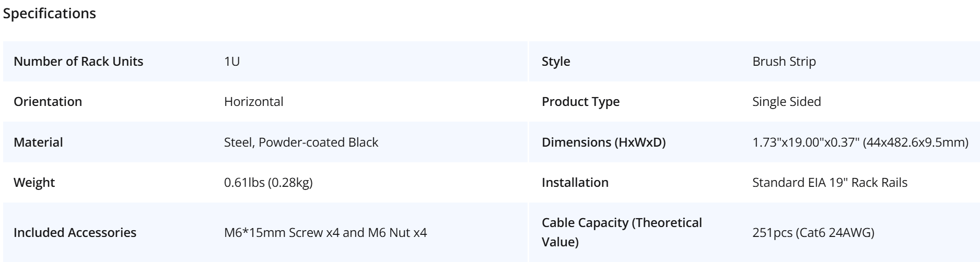Click the Standard EIA 19" Rack Rails value
The width and height of the screenshot is (980, 262).
click(830, 183)
